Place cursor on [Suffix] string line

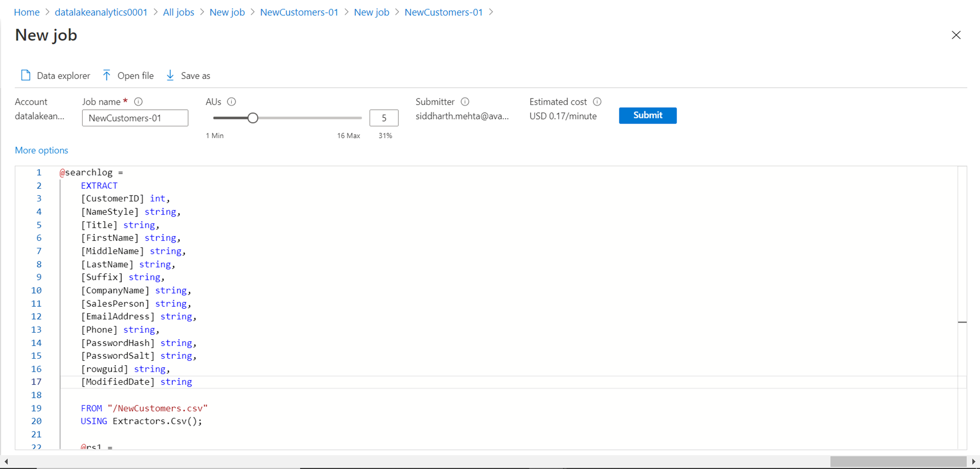(x=123, y=277)
